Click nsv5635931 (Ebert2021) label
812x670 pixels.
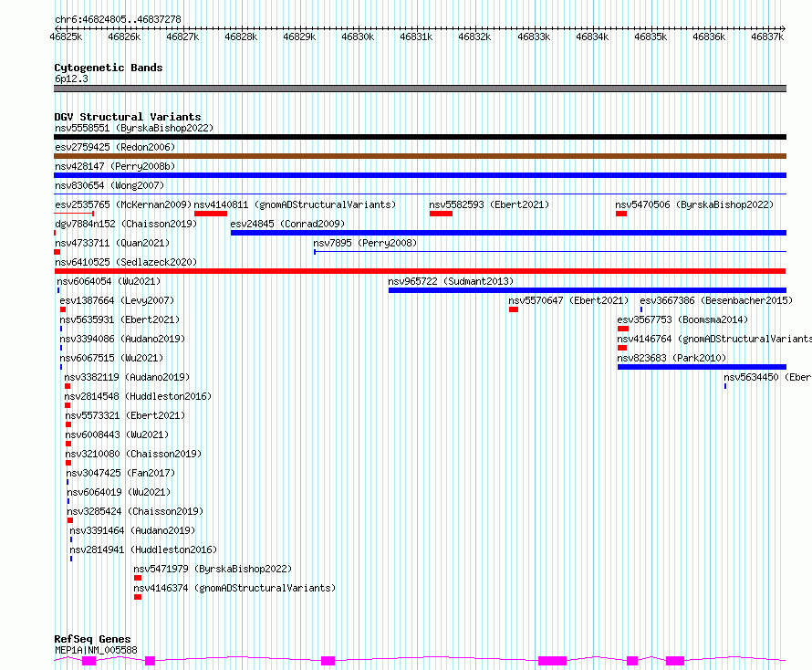[120, 319]
